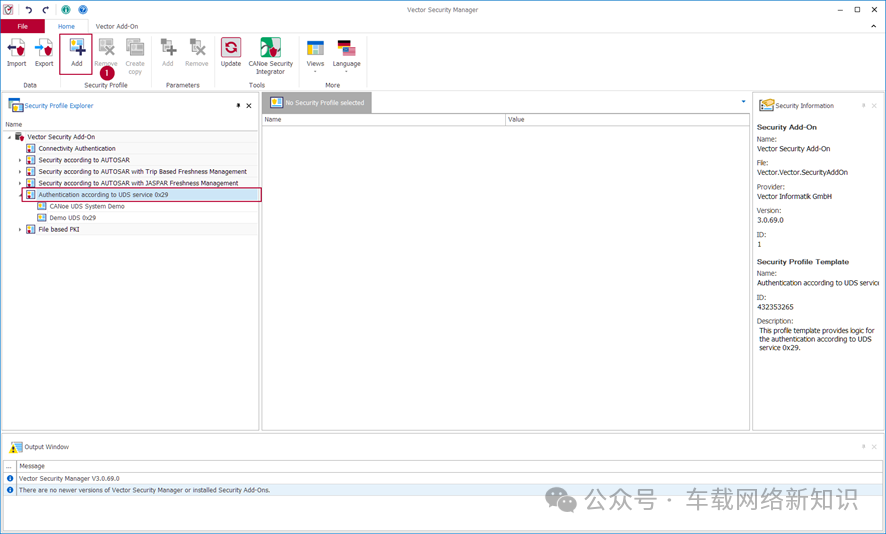
Task: Pin the Security Information panel
Action: point(863,106)
